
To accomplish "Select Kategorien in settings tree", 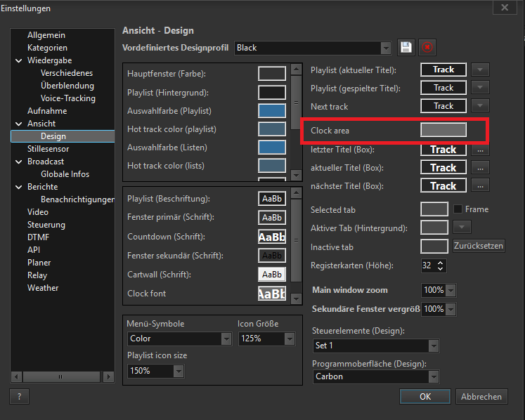I will (47, 48).
